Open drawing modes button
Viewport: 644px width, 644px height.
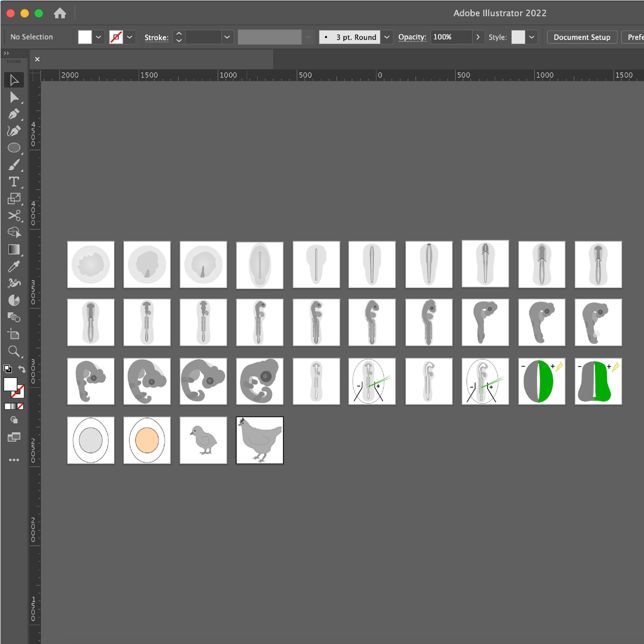pos(14,420)
